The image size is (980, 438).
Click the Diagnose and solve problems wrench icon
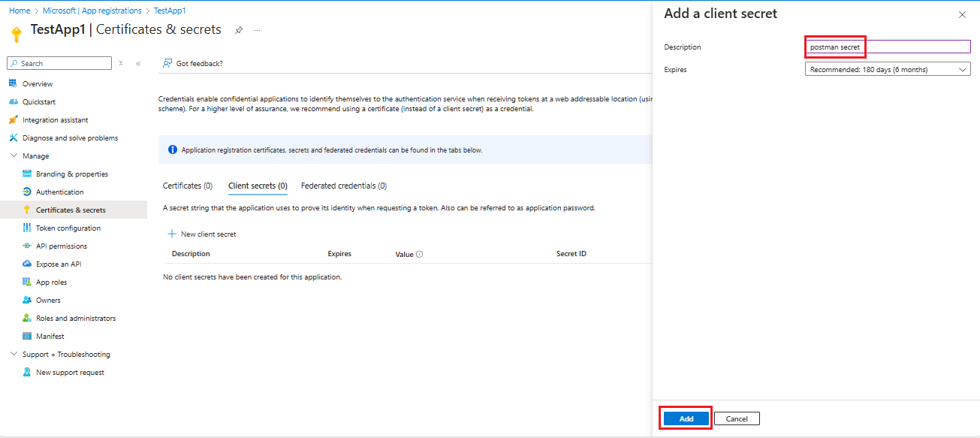pos(13,137)
